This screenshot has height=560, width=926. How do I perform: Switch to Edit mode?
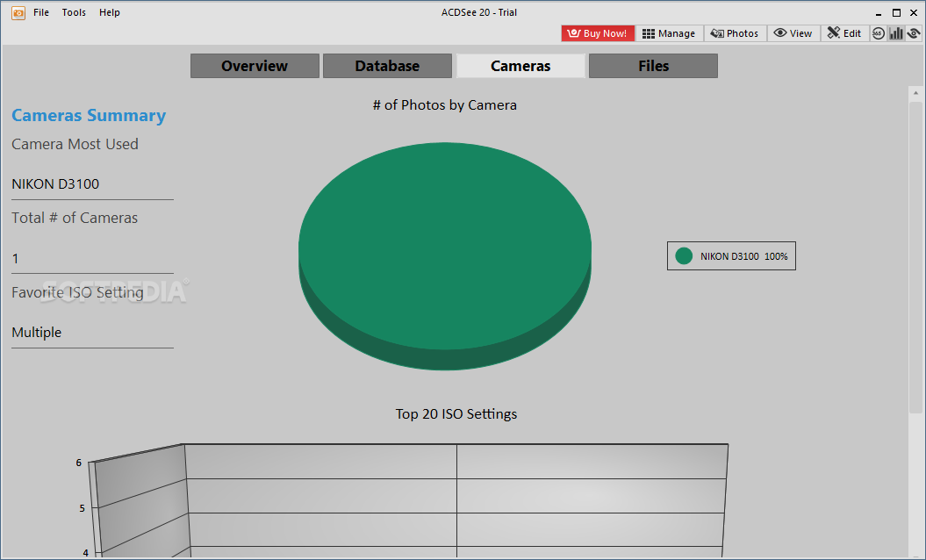click(844, 33)
